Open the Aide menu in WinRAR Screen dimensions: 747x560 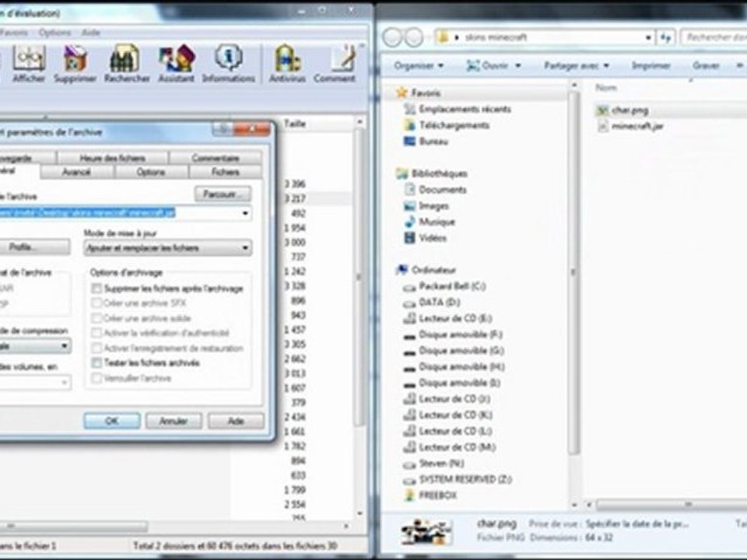tap(90, 33)
